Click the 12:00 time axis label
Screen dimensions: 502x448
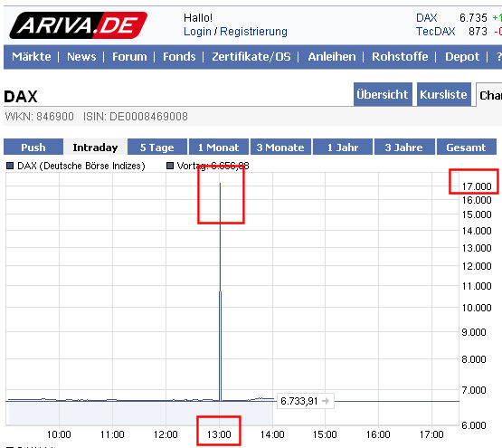(166, 434)
